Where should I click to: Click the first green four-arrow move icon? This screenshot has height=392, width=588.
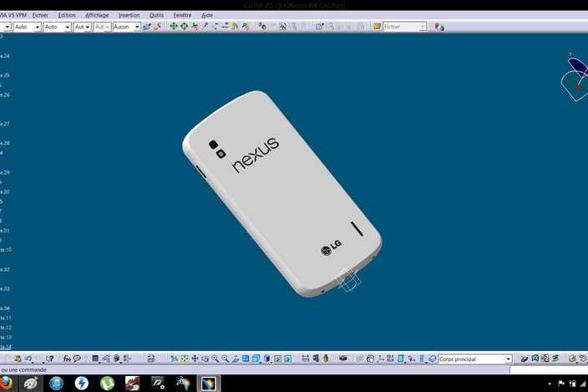tap(174, 26)
